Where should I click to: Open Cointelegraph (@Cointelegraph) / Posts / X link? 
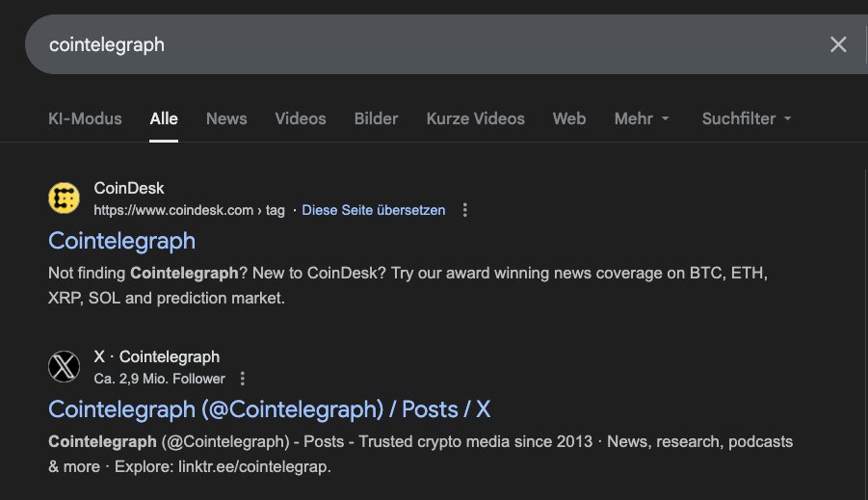click(x=270, y=409)
